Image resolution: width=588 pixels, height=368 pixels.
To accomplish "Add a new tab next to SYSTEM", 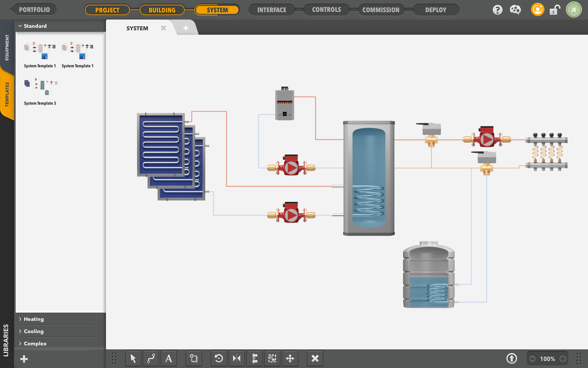I will [186, 28].
